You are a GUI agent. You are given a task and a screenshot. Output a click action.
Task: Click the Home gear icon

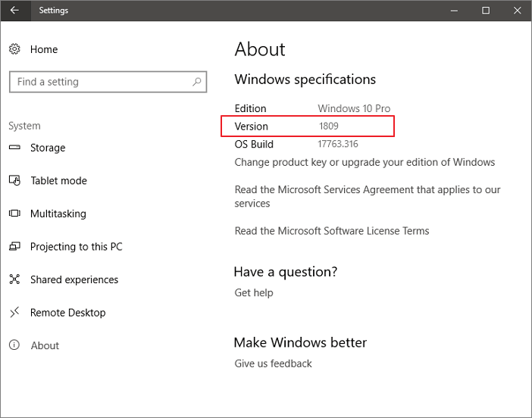[x=14, y=49]
